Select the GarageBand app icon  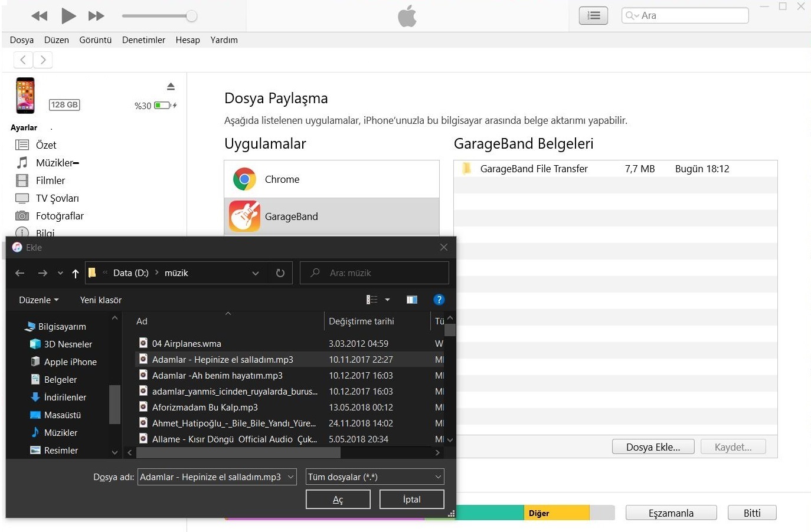[x=244, y=216]
